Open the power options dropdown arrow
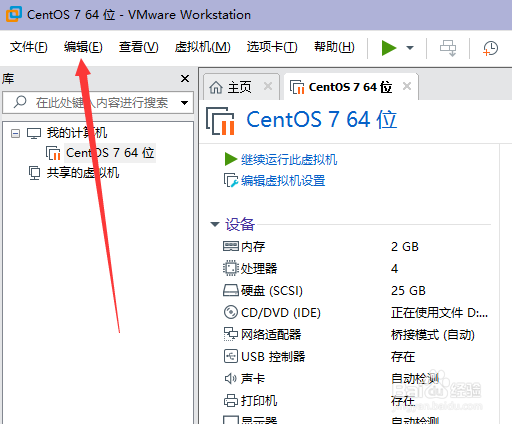The height and width of the screenshot is (424, 512). click(410, 48)
